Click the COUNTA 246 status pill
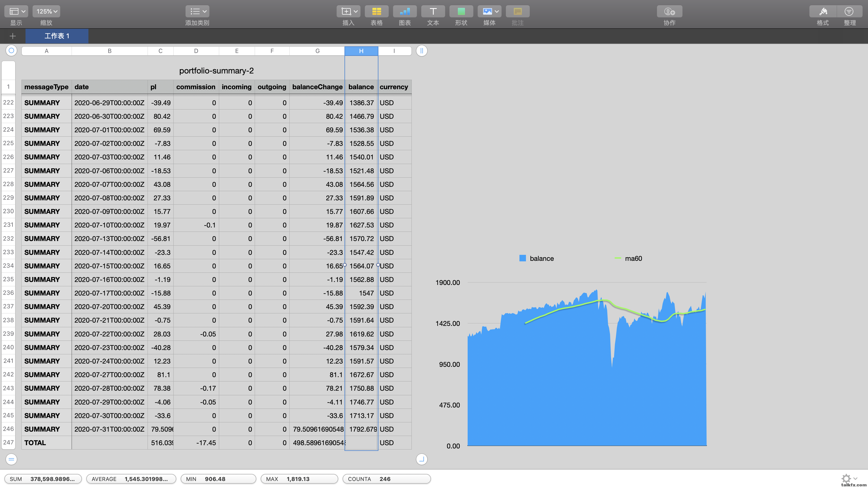Viewport: 868px width, 488px height. click(x=387, y=479)
